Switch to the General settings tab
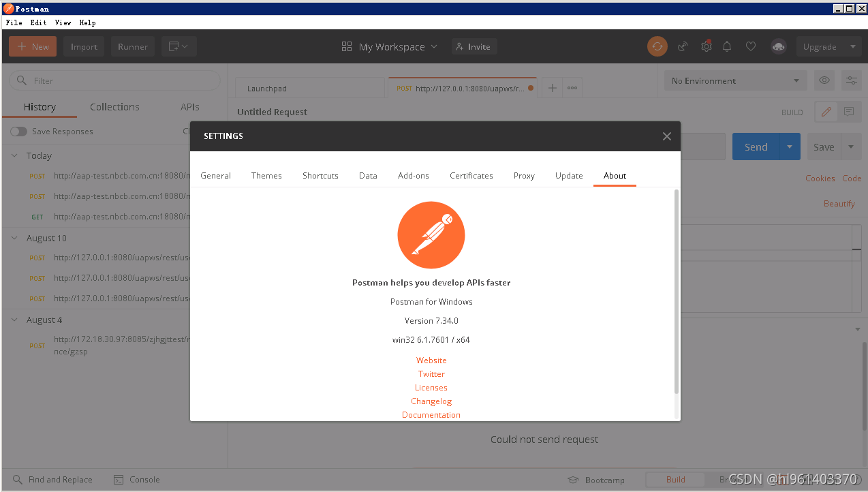The height and width of the screenshot is (492, 868). 215,175
